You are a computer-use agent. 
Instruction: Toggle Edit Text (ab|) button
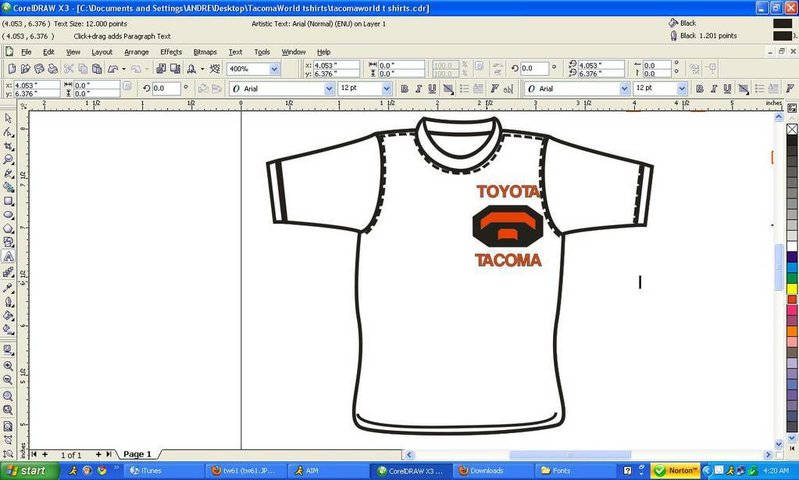[x=508, y=89]
